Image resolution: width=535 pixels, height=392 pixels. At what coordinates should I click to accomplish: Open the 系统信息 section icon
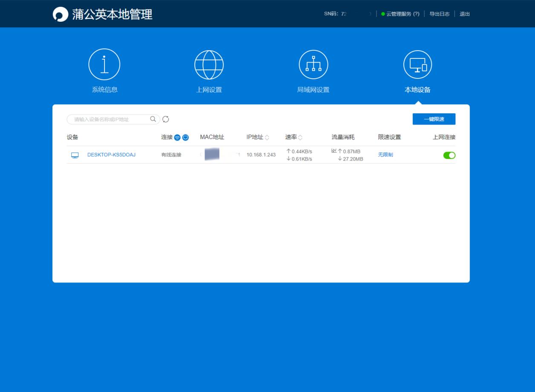point(104,64)
